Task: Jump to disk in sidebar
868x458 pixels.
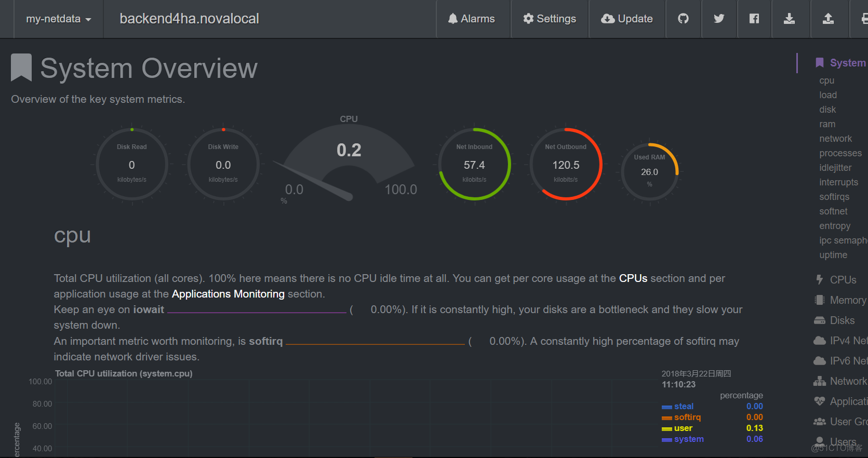Action: (827, 110)
